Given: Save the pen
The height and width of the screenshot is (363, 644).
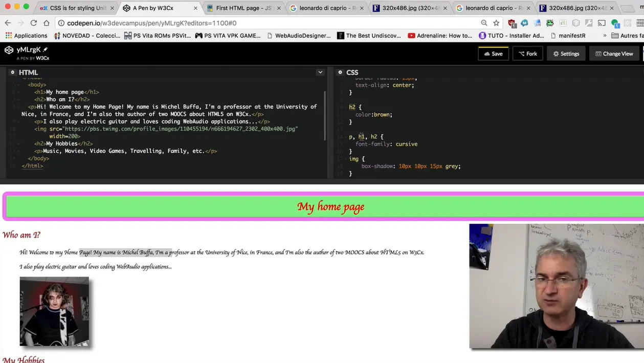Looking at the screenshot, I should click(x=493, y=54).
